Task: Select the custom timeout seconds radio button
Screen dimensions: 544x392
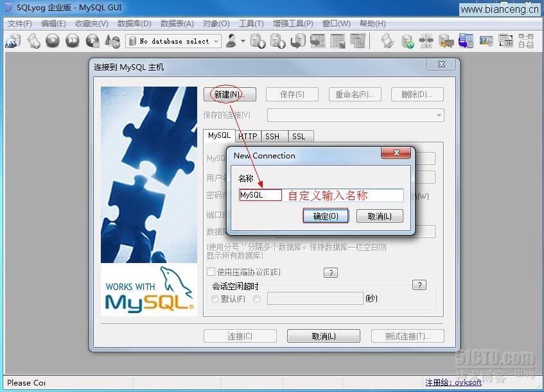Action: [257, 299]
